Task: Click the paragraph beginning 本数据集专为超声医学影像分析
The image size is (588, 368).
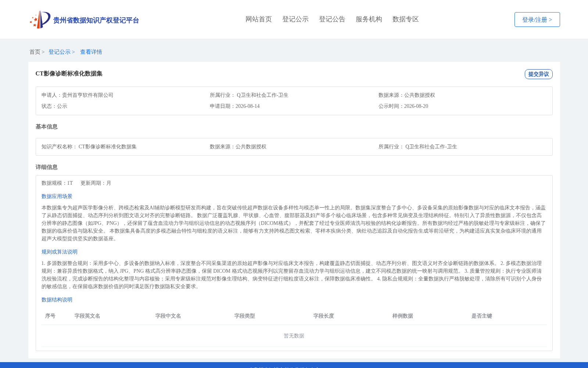Action: (x=294, y=223)
